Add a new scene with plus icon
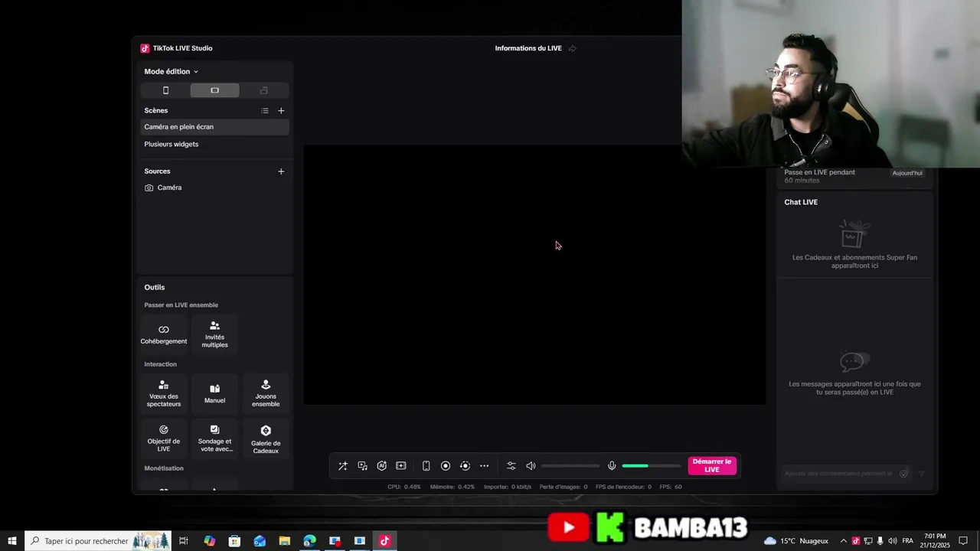Image resolution: width=980 pixels, height=551 pixels. point(281,111)
